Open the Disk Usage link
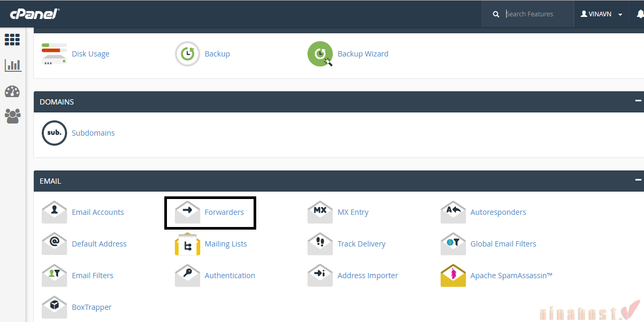The height and width of the screenshot is (322, 644). 91,54
